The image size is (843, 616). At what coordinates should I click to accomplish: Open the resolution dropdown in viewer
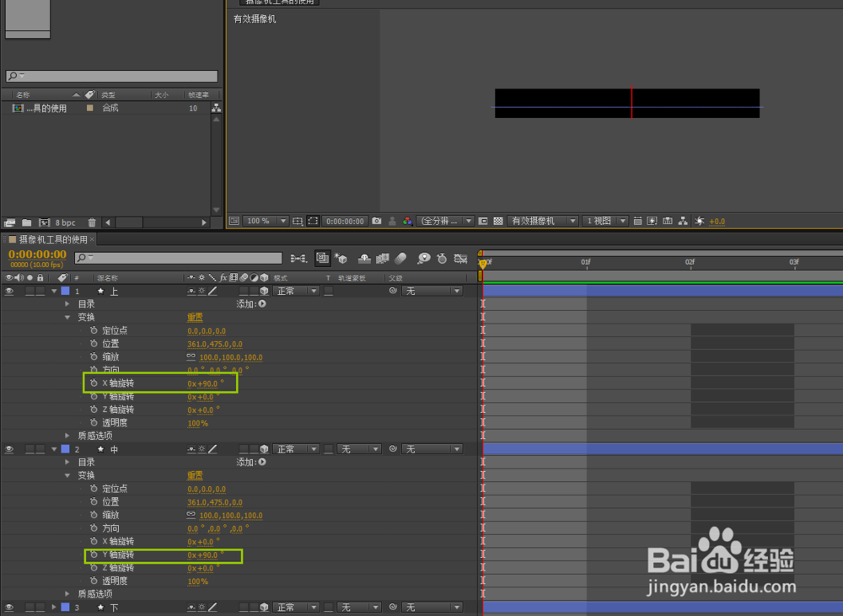[x=445, y=221]
